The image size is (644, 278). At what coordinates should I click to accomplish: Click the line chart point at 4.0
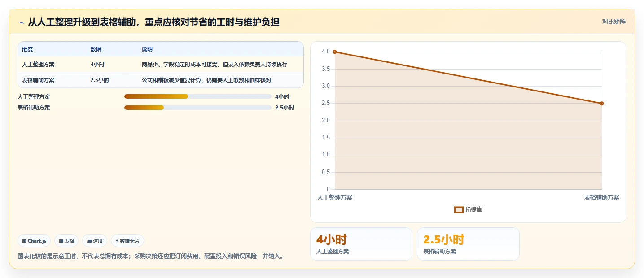(x=335, y=52)
